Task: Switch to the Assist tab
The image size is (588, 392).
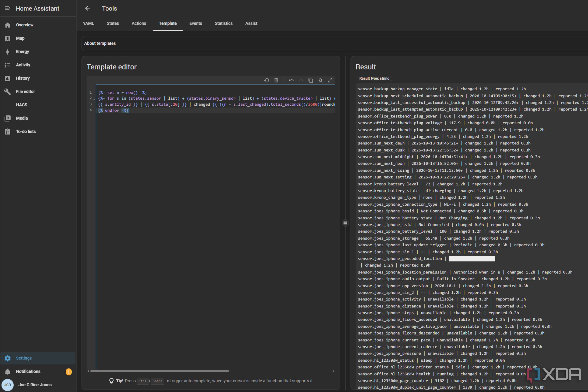Action: click(x=251, y=23)
